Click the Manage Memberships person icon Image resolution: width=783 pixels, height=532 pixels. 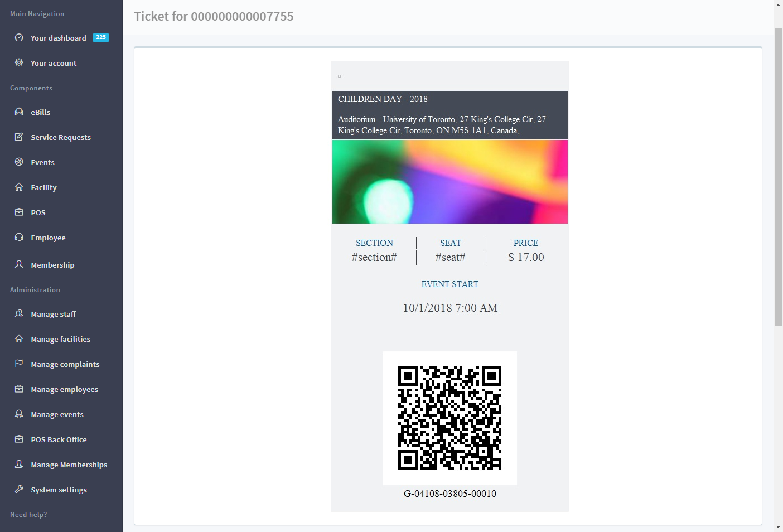point(19,464)
